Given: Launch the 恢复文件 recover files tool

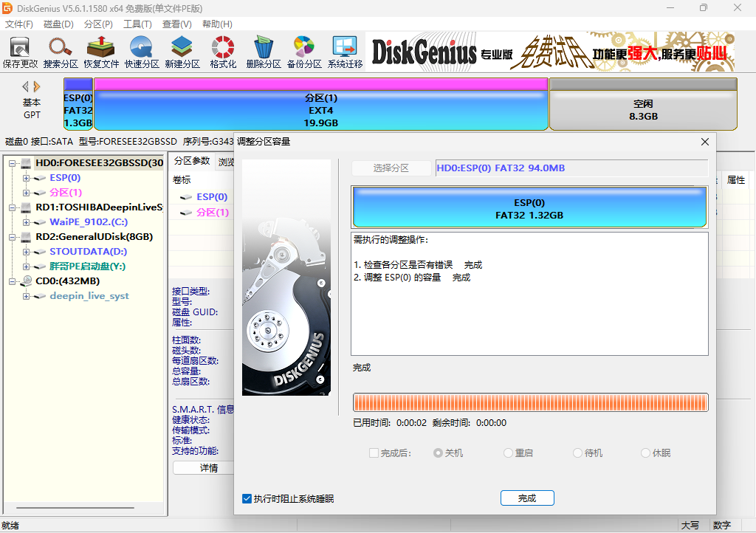Looking at the screenshot, I should [x=100, y=52].
